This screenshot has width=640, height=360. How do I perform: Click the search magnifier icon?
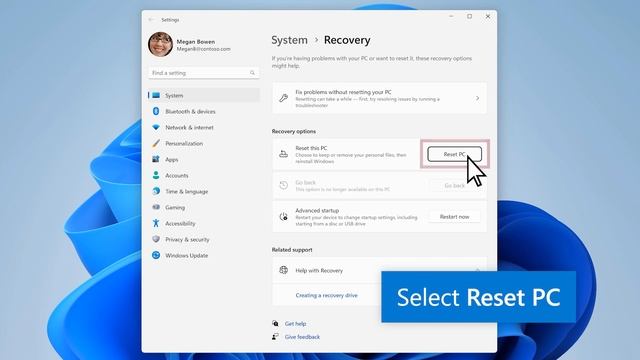click(x=252, y=73)
